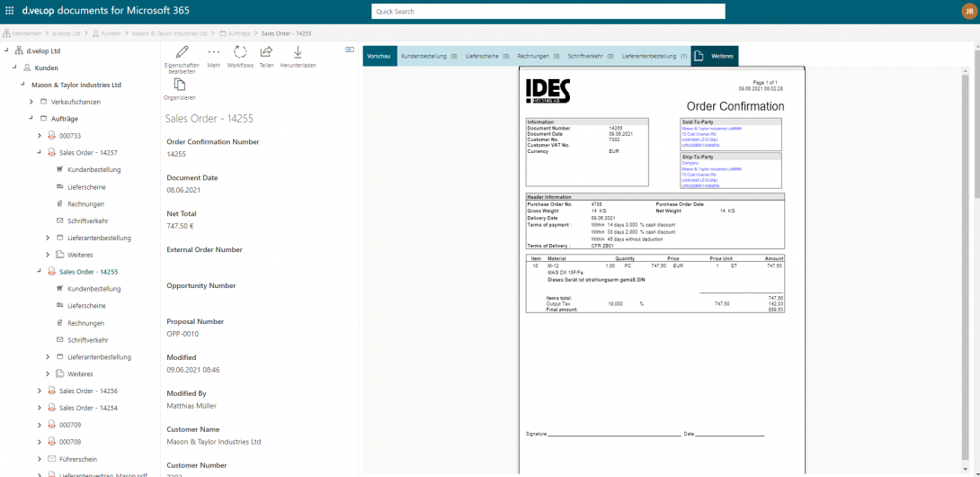
Task: Collapse Sales Order - 14255 node
Action: click(40, 272)
